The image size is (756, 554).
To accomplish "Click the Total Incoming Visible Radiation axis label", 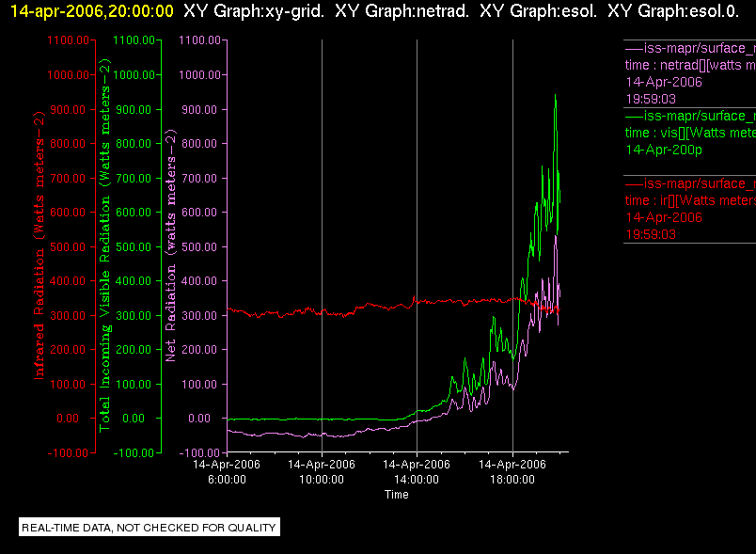I will pyautogui.click(x=104, y=245).
